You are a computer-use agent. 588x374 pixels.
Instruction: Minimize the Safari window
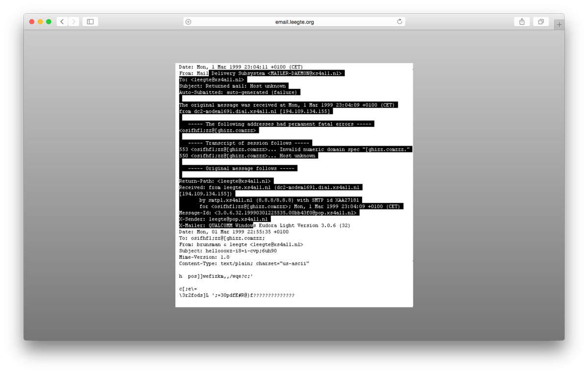click(x=40, y=22)
